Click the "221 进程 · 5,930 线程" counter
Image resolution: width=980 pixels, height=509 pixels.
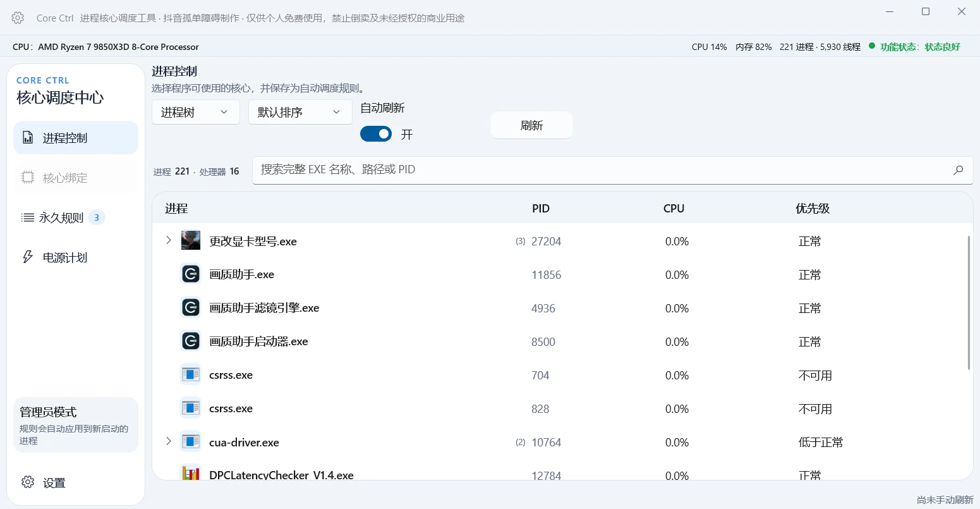(x=820, y=47)
